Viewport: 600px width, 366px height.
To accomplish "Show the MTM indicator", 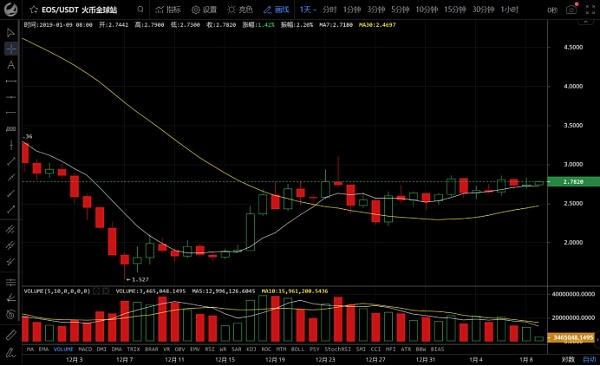I will 281,349.
